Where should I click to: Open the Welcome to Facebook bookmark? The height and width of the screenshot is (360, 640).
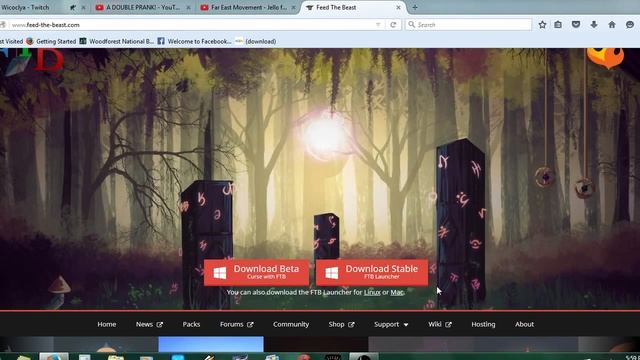194,41
